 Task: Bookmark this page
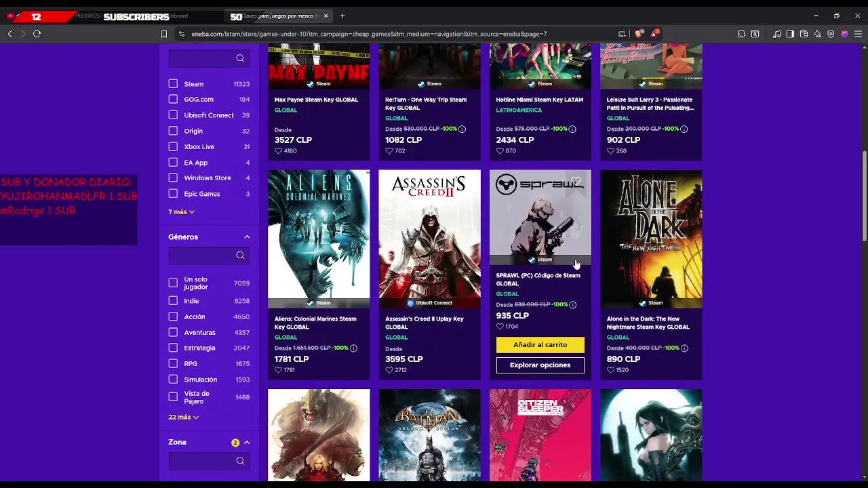[x=163, y=34]
